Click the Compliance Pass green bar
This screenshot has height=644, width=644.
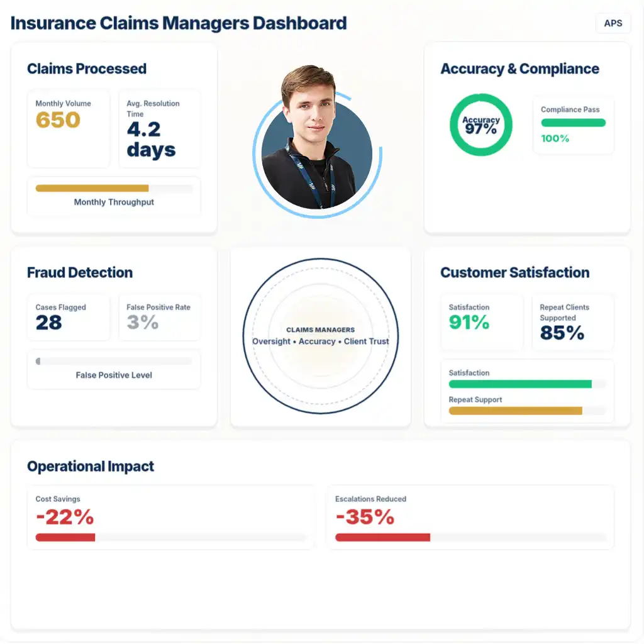coord(573,123)
